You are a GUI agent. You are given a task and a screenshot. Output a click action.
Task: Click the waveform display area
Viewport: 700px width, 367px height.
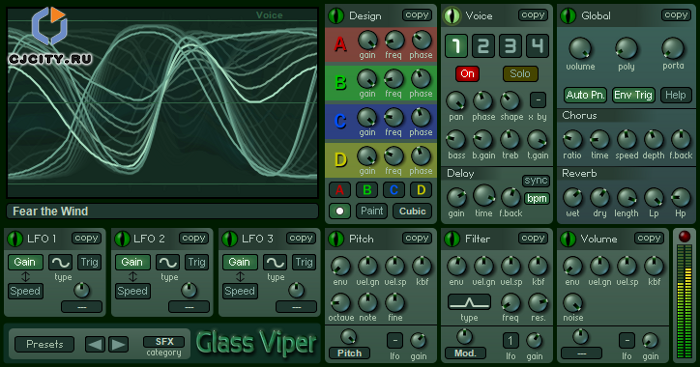click(x=162, y=103)
